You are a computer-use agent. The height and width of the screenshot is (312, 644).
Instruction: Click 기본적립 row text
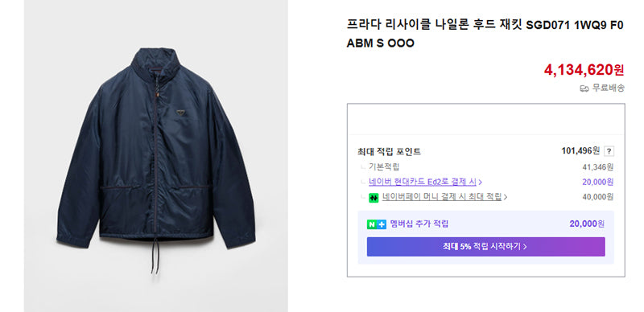click(384, 166)
